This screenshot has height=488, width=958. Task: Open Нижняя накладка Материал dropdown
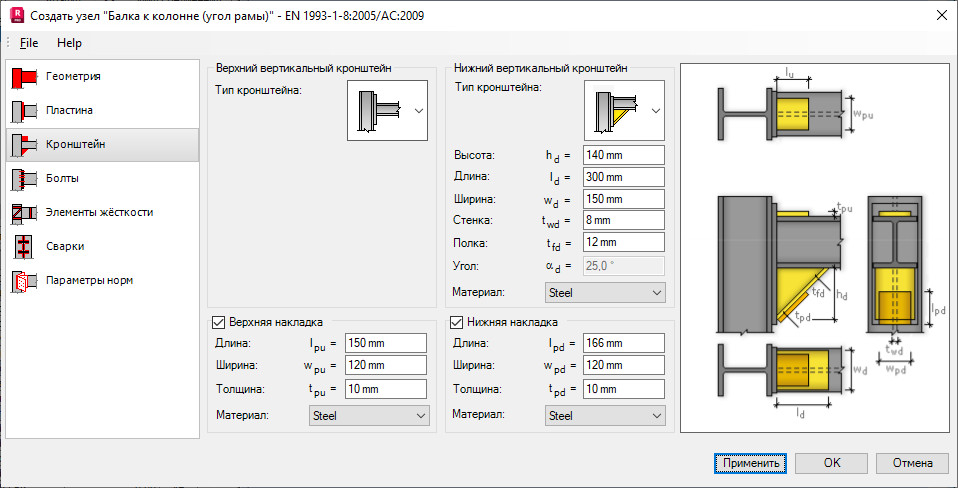click(605, 415)
